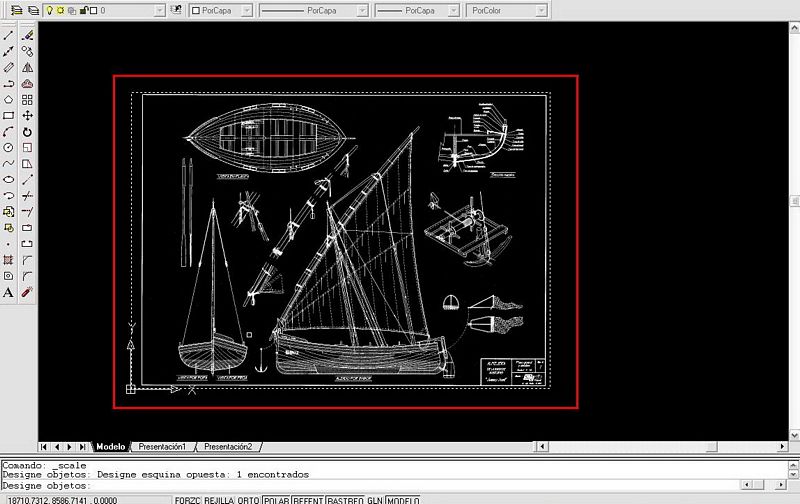Open the PorCapa color dropdown

[246, 11]
